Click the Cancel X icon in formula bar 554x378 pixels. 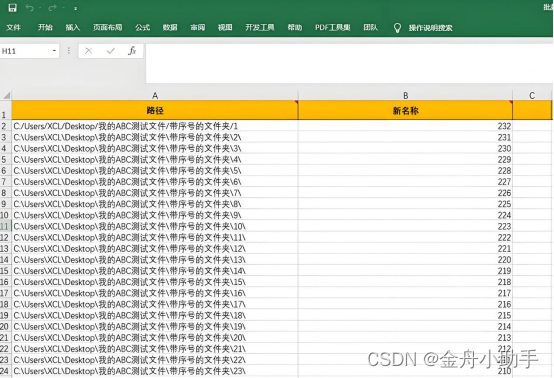point(89,51)
